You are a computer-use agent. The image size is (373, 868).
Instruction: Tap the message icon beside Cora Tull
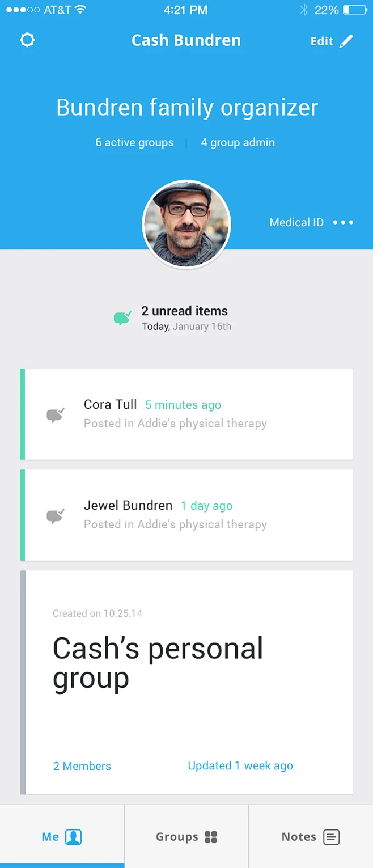tap(55, 415)
